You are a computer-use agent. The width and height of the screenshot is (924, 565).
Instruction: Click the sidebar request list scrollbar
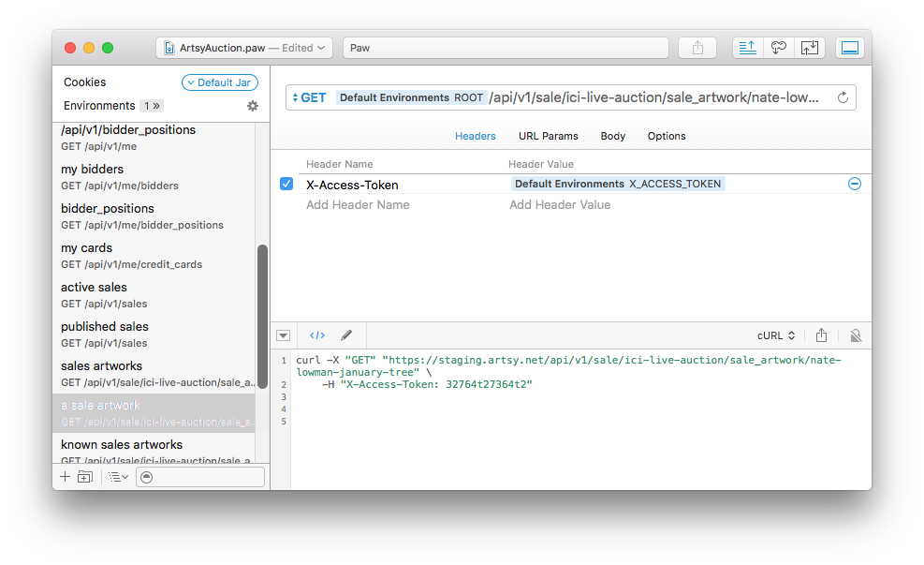click(263, 317)
